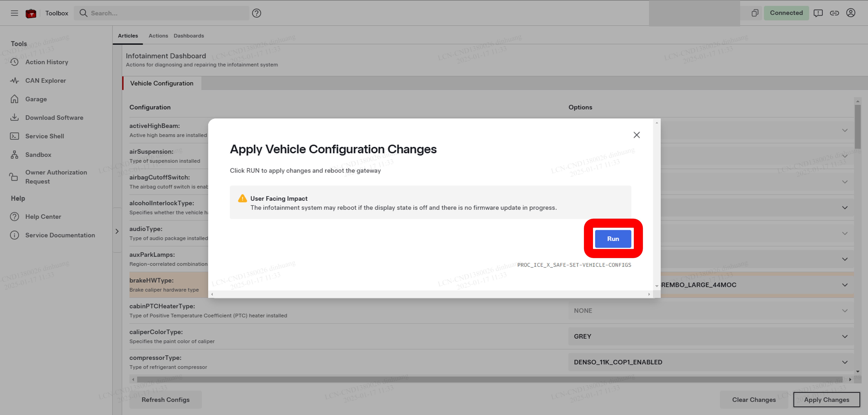The height and width of the screenshot is (415, 868).
Task: Open Owner Authorization Request
Action: [56, 176]
